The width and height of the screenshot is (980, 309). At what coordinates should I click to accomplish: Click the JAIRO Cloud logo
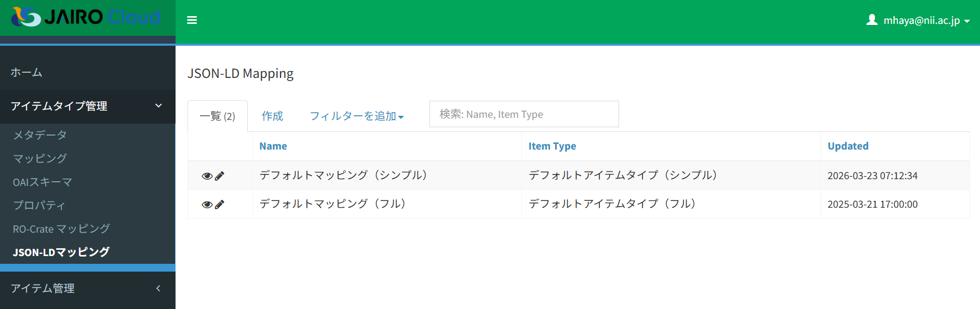coord(86,17)
